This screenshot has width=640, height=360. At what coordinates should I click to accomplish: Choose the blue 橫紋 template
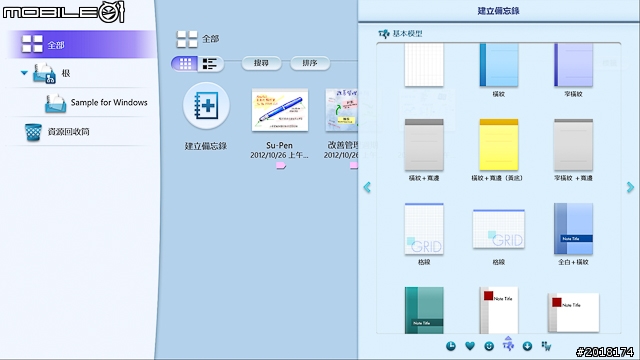click(499, 65)
